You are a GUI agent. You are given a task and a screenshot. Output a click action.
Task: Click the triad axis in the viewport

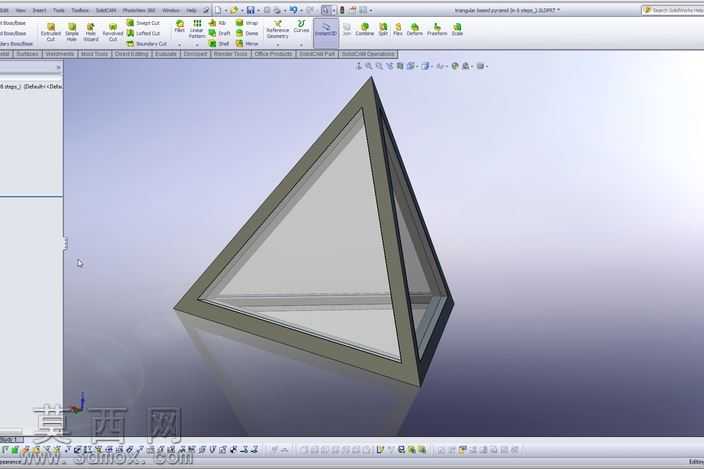pos(79,403)
